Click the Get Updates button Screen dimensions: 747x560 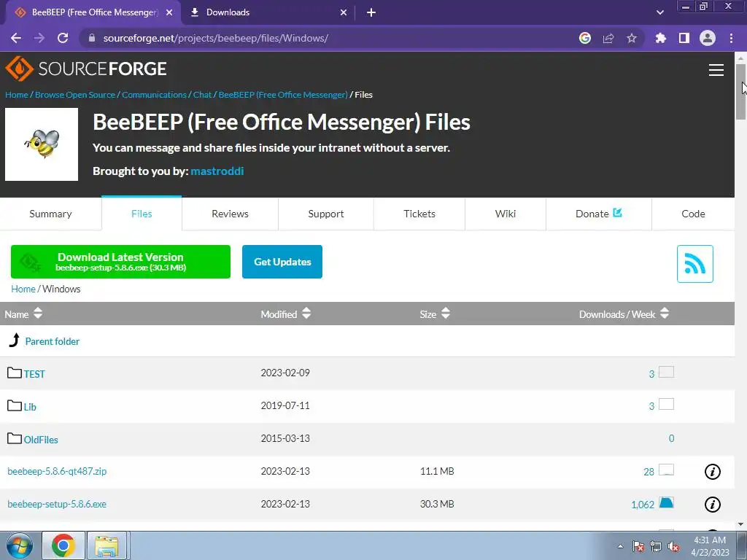(282, 262)
